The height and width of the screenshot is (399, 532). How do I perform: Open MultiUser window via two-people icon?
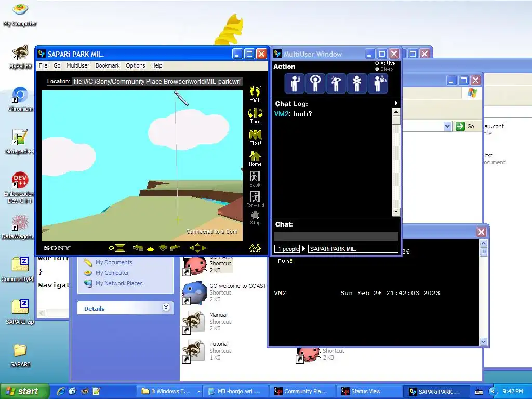click(x=255, y=248)
